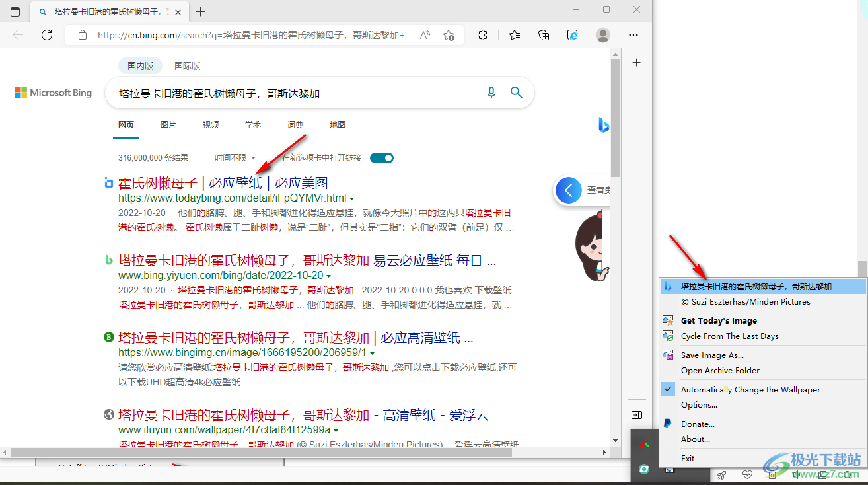Open the 高清壁纸 - 爱浮云 result
This screenshot has width=868, height=485.
tap(303, 415)
